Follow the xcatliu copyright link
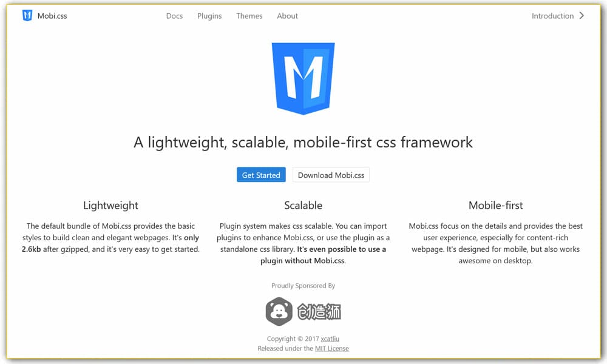Viewport: 607px width, 364px height. click(329, 339)
